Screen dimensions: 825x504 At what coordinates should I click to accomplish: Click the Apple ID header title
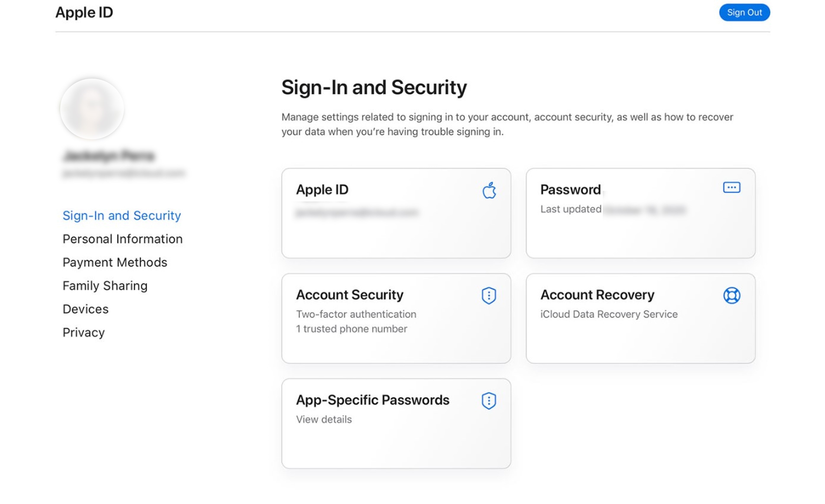tap(84, 12)
